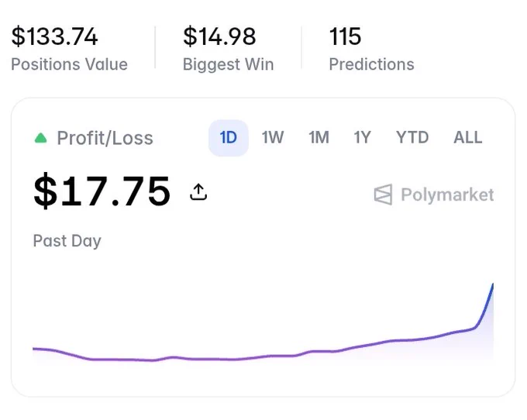Click the Profit/Loss heading text

[x=105, y=138]
